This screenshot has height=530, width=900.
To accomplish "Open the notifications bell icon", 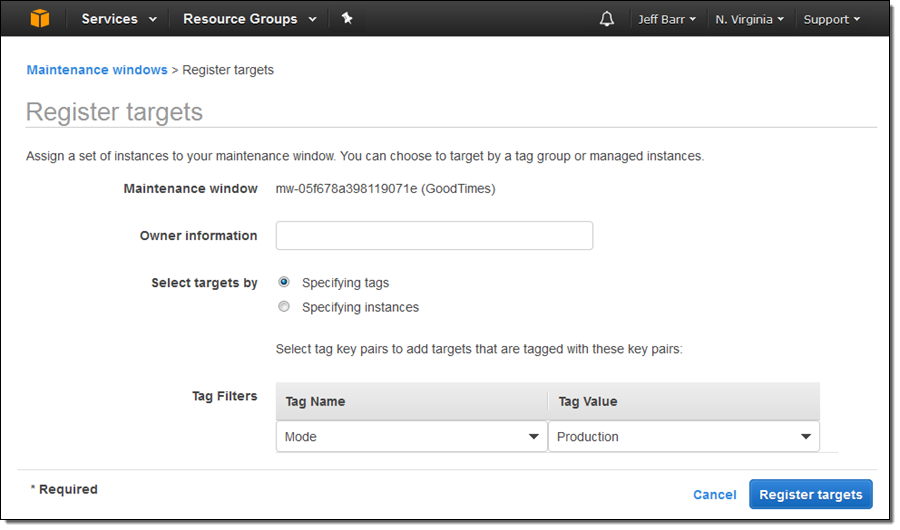I will coord(607,19).
